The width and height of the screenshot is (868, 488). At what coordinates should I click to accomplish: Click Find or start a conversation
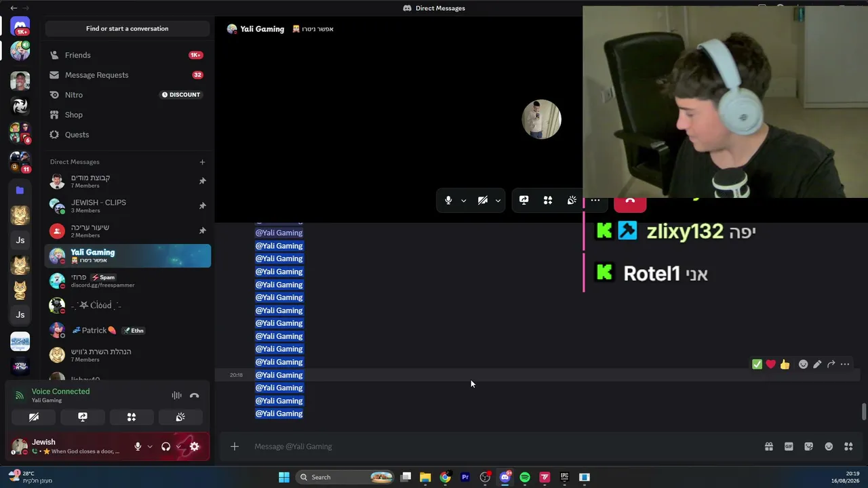click(x=127, y=28)
